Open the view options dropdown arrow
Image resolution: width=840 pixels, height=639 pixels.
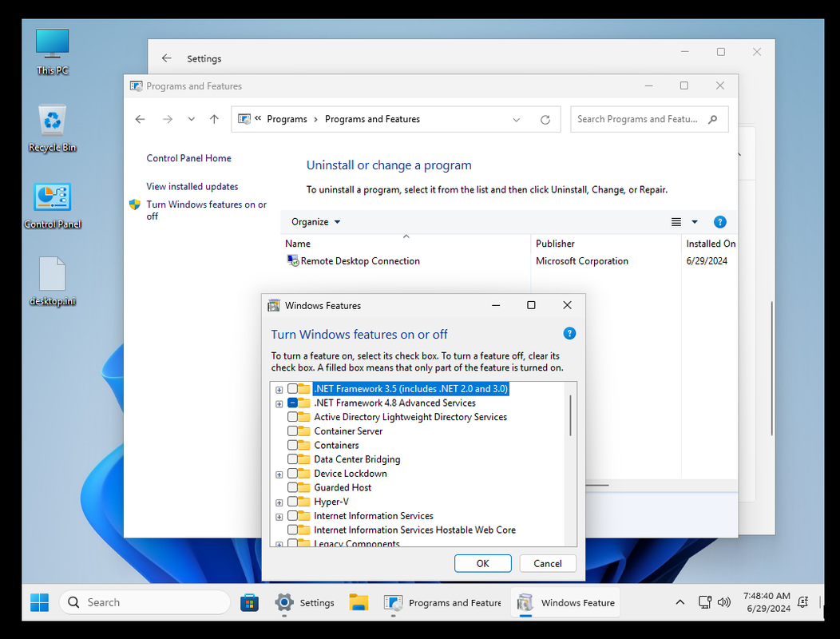(695, 222)
